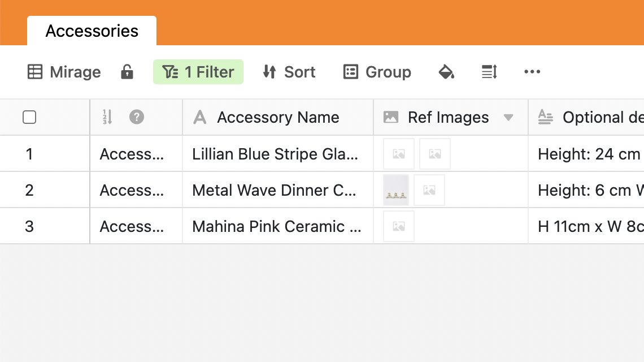Toggle the select all rows checkbox
Image resolution: width=644 pixels, height=362 pixels.
pos(29,117)
